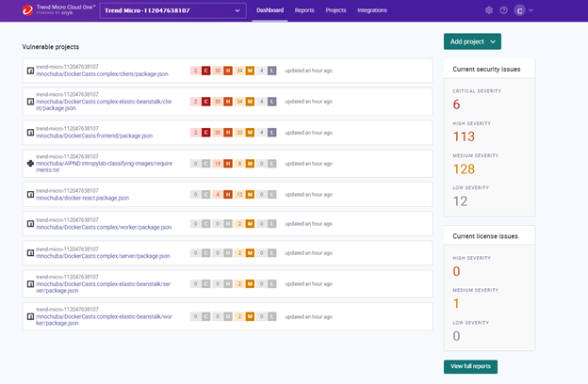Click the Trend Micro Cloud One logo

pos(58,9)
